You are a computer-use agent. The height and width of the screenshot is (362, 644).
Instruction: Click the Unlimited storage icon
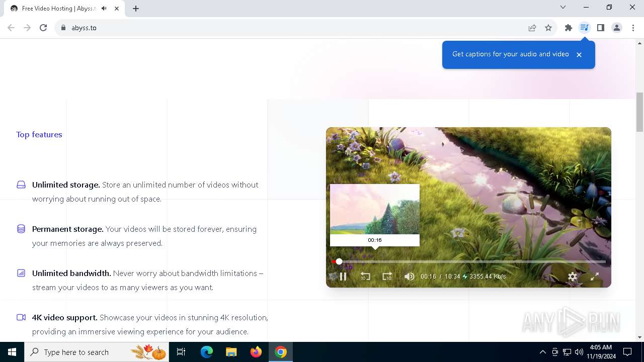click(x=21, y=185)
